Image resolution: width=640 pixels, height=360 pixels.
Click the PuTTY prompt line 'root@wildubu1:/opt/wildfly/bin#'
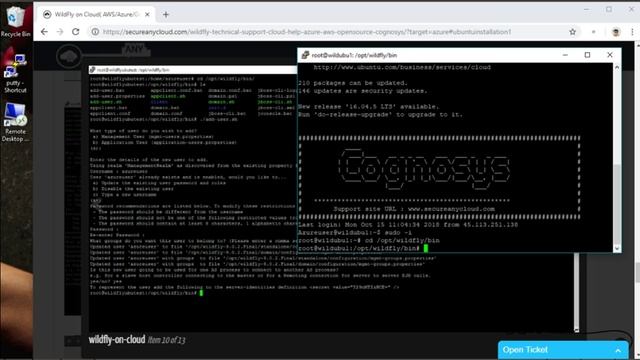pyautogui.click(x=358, y=248)
